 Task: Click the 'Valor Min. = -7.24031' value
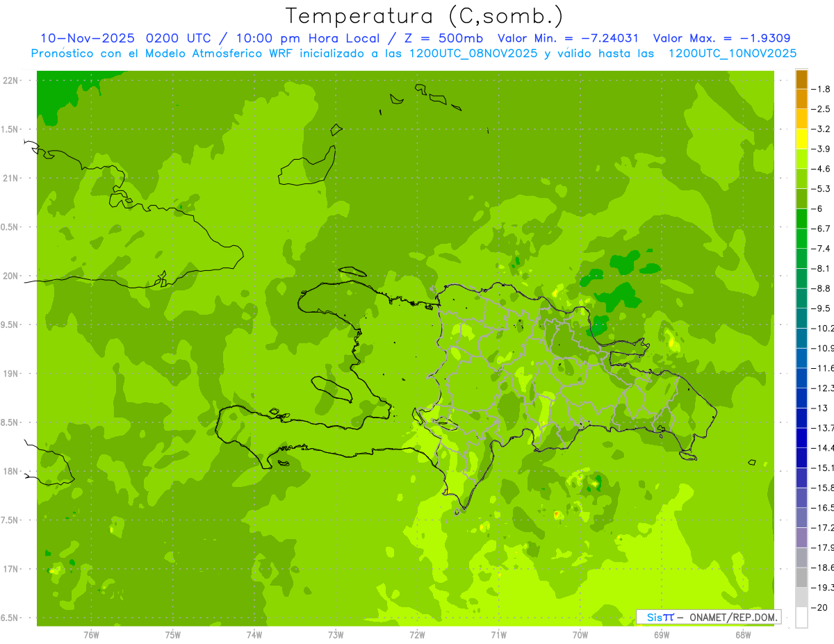click(x=566, y=38)
